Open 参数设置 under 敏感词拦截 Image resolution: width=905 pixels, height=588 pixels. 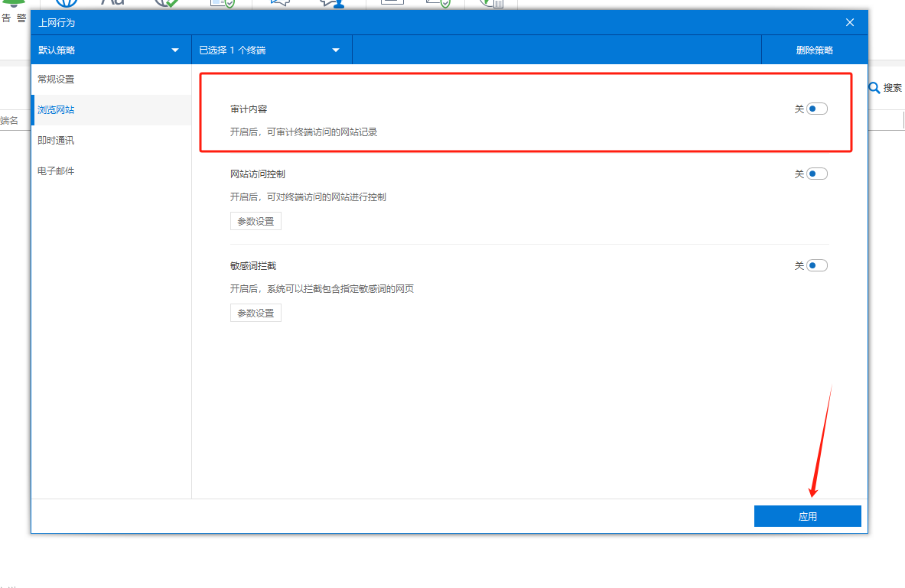[x=256, y=313]
